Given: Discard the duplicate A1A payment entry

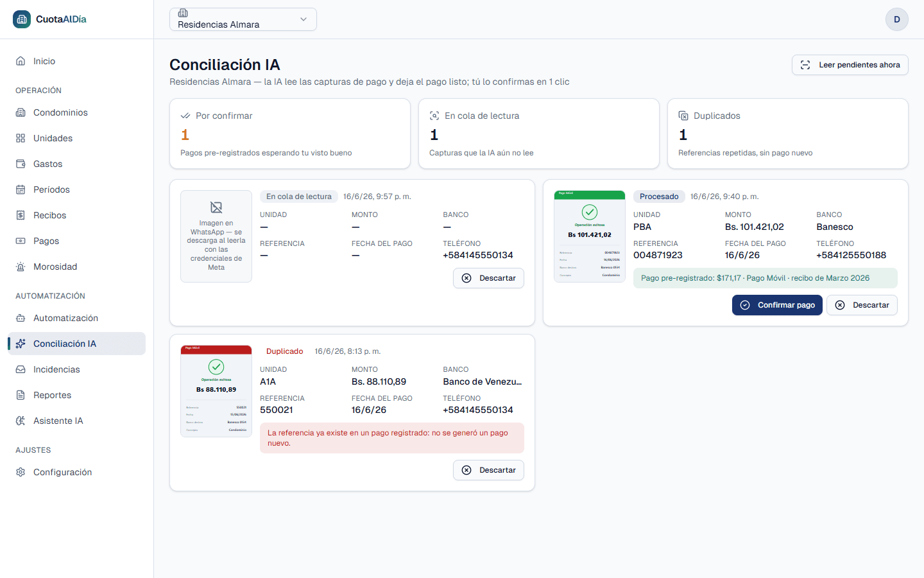Looking at the screenshot, I should tap(488, 470).
